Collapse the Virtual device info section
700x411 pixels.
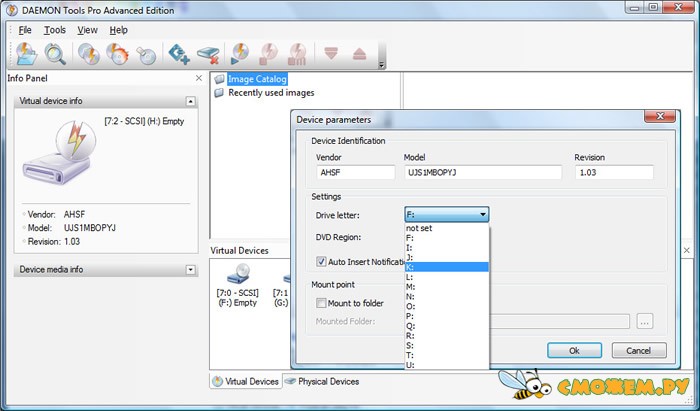pyautogui.click(x=190, y=101)
